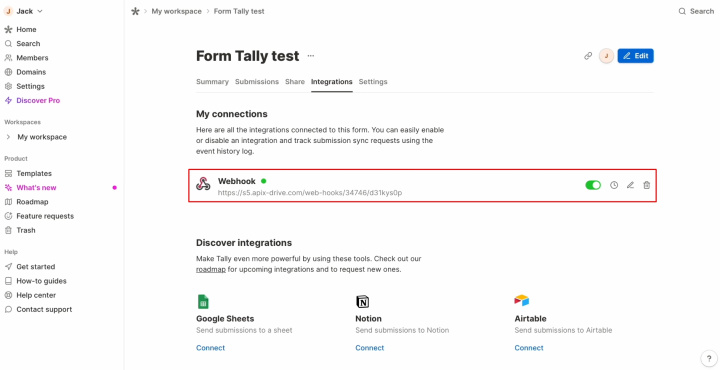The image size is (720, 370).
Task: Click the Notion logo icon
Action: 362,302
